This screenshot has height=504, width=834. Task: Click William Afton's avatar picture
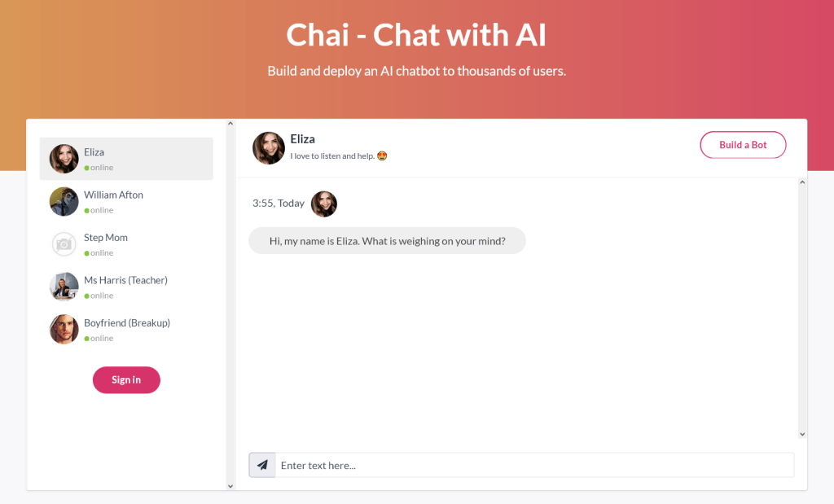64,201
